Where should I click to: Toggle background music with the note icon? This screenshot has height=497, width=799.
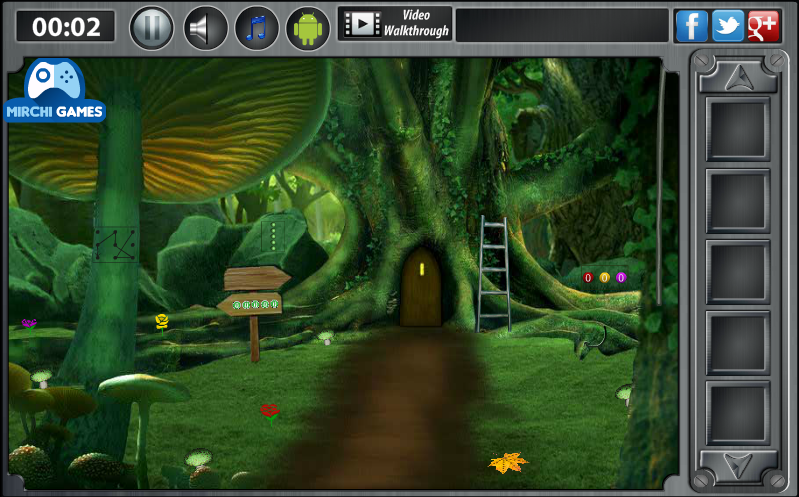(256, 28)
